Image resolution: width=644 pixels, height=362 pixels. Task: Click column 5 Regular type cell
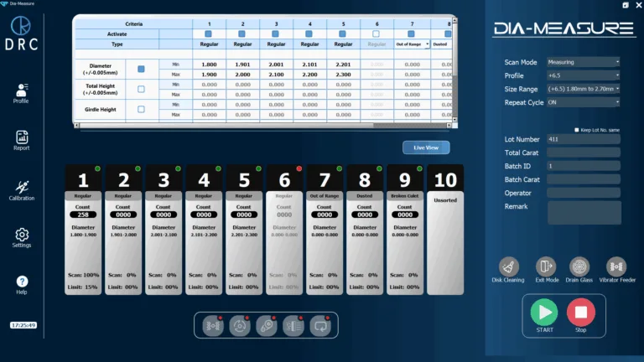pos(343,44)
